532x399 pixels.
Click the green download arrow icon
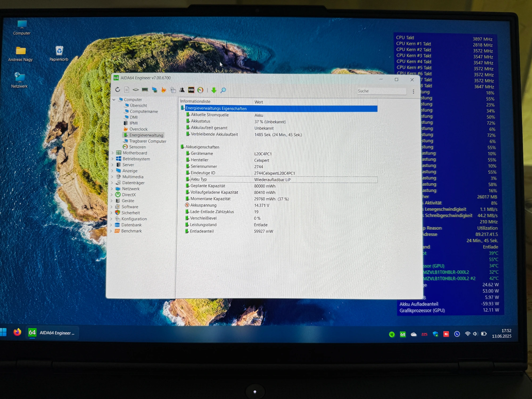214,90
